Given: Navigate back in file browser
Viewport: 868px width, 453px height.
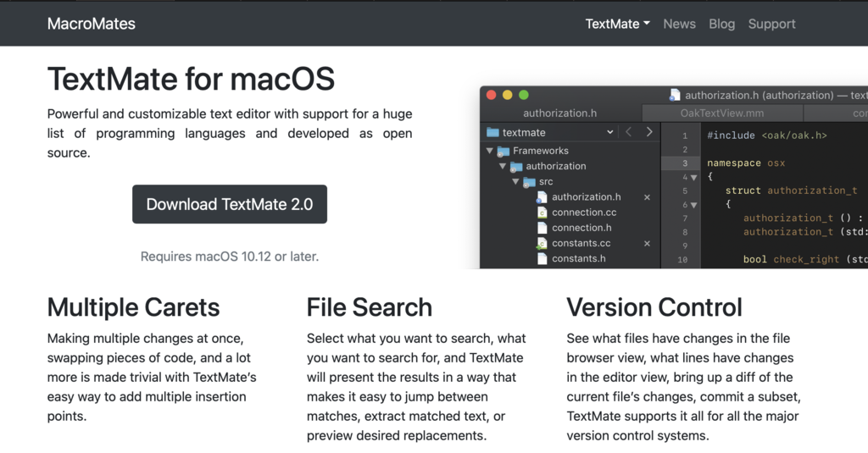Looking at the screenshot, I should tap(628, 131).
